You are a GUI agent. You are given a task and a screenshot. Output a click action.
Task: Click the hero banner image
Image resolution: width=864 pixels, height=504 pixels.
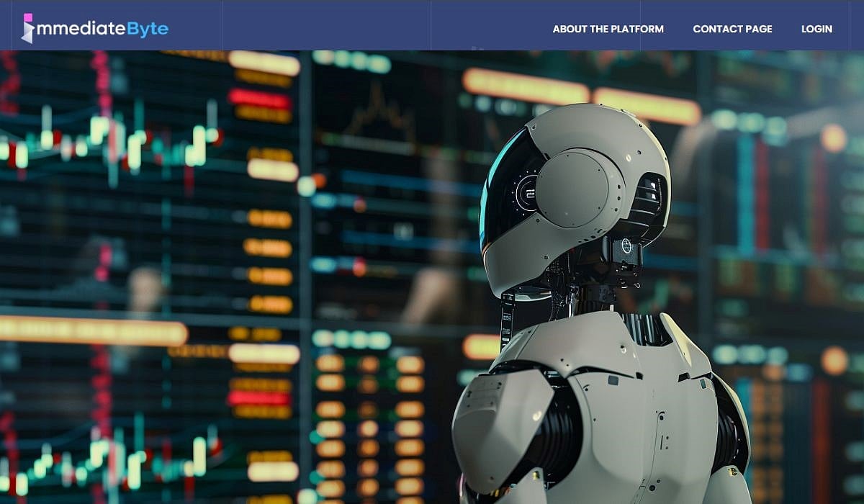coord(288,288)
